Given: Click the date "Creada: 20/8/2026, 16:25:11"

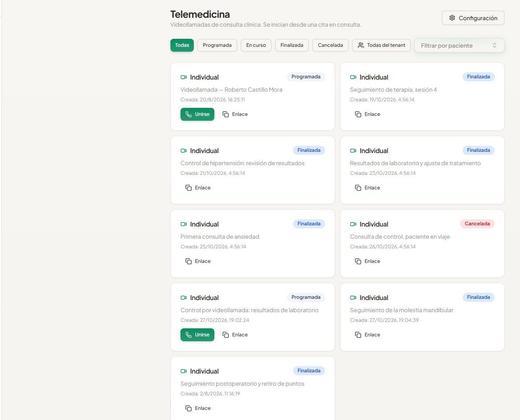Looking at the screenshot, I should click(212, 100).
